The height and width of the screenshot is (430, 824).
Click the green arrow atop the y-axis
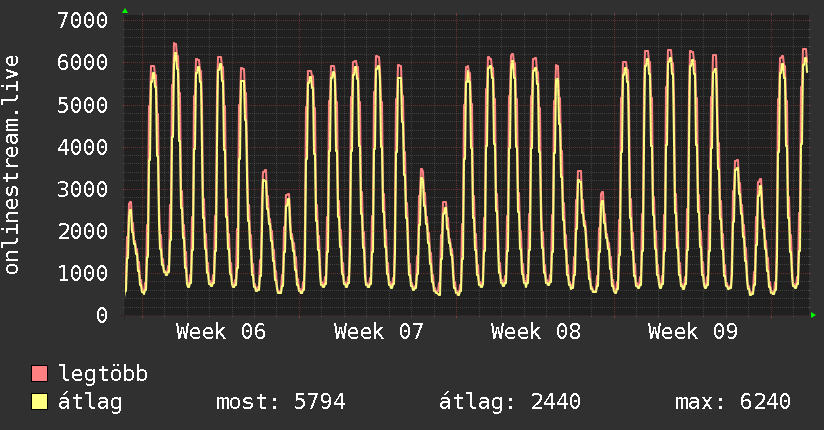125,11
